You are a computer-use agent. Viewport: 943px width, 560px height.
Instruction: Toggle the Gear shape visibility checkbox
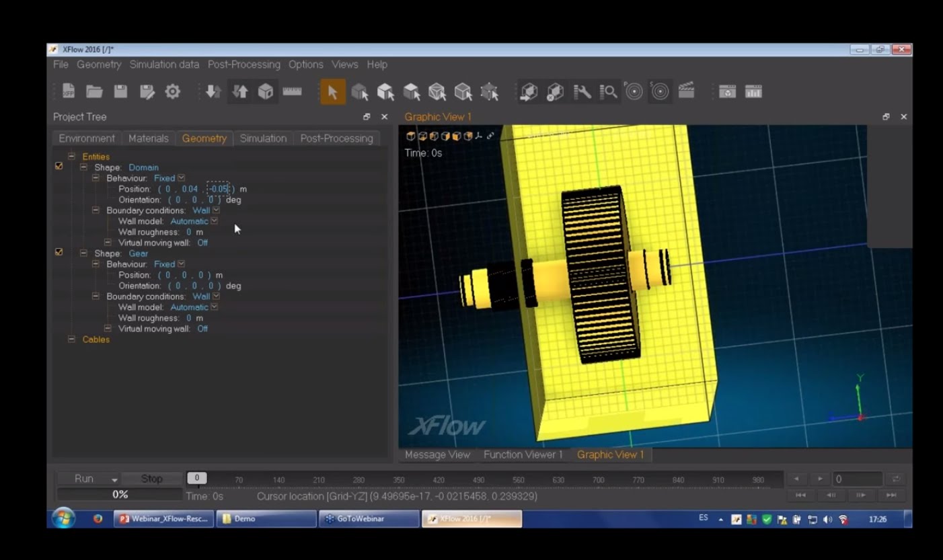tap(59, 253)
